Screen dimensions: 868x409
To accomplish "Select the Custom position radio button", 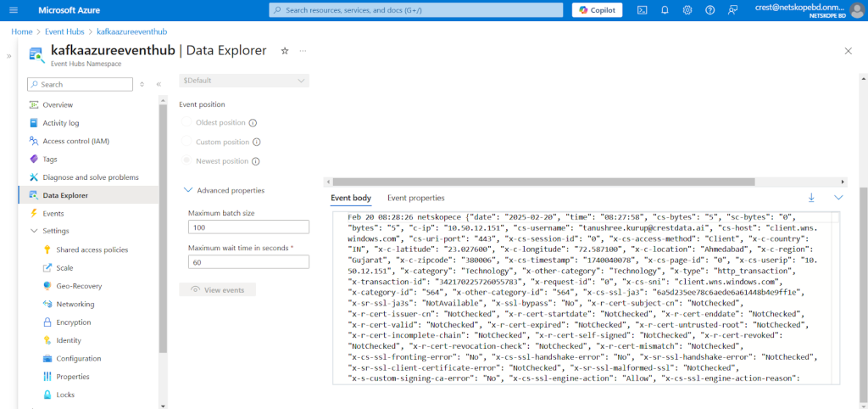I will [186, 142].
